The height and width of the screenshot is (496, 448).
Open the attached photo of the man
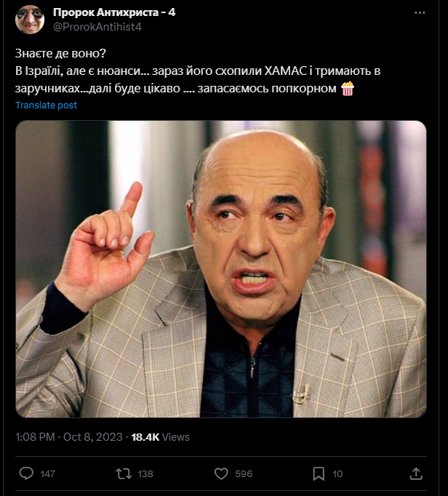[221, 268]
